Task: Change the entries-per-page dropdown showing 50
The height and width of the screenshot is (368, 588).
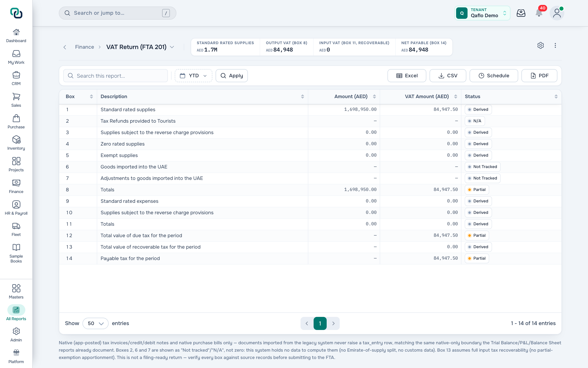Action: coord(96,323)
